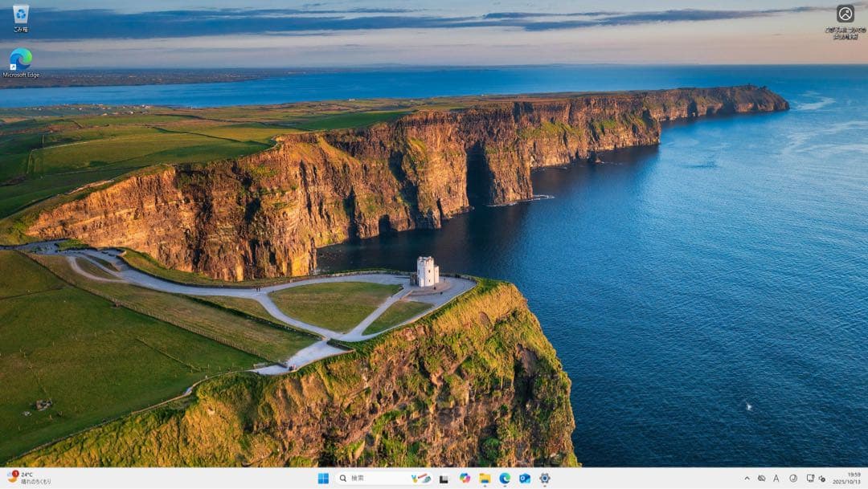The image size is (868, 489).
Task: Toggle the IME input mode 'A' indicator
Action: tap(776, 479)
